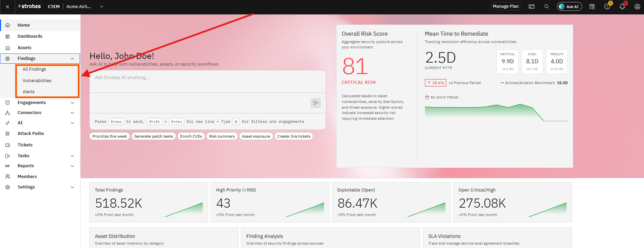This screenshot has height=248, width=644.
Task: Select Alerts under Findings
Action: [x=29, y=92]
